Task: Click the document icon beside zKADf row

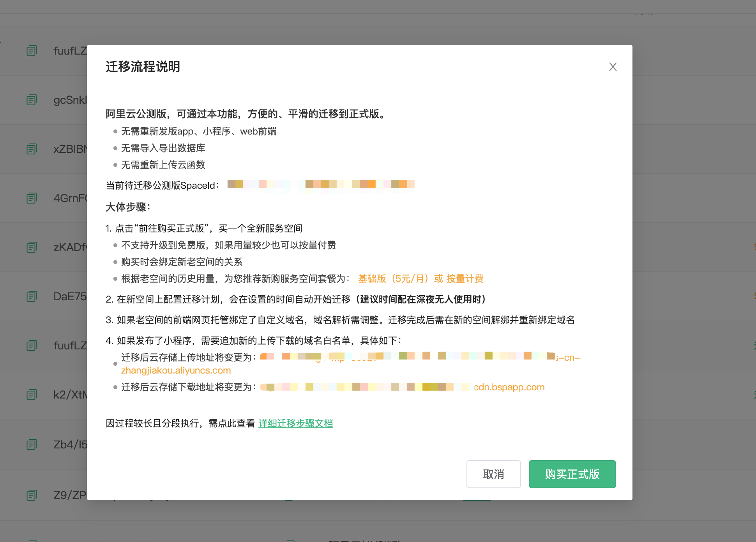Action: click(x=32, y=247)
